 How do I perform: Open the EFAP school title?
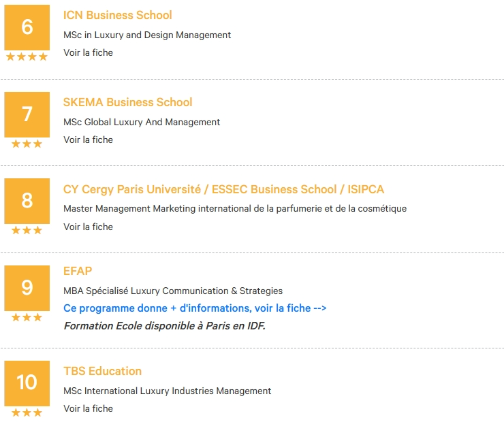[x=78, y=271]
